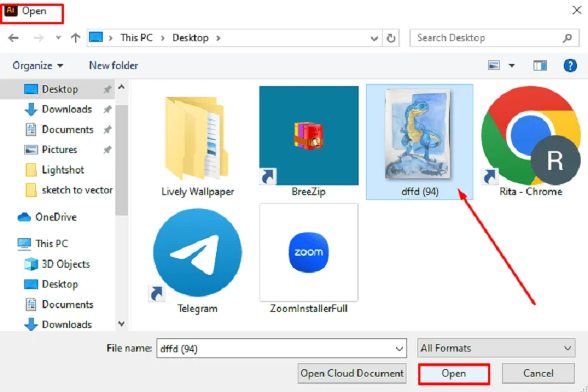Click the sidebar scroll up arrow
This screenshot has width=588, height=392.
(x=121, y=87)
